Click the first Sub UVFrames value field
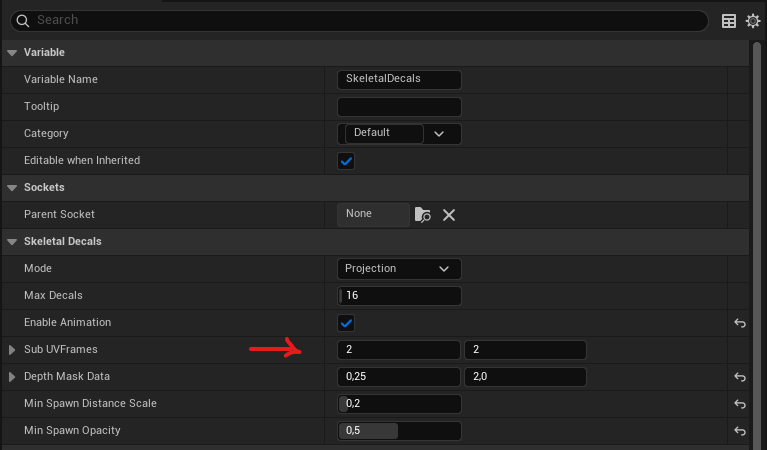The width and height of the screenshot is (767, 450). click(399, 350)
